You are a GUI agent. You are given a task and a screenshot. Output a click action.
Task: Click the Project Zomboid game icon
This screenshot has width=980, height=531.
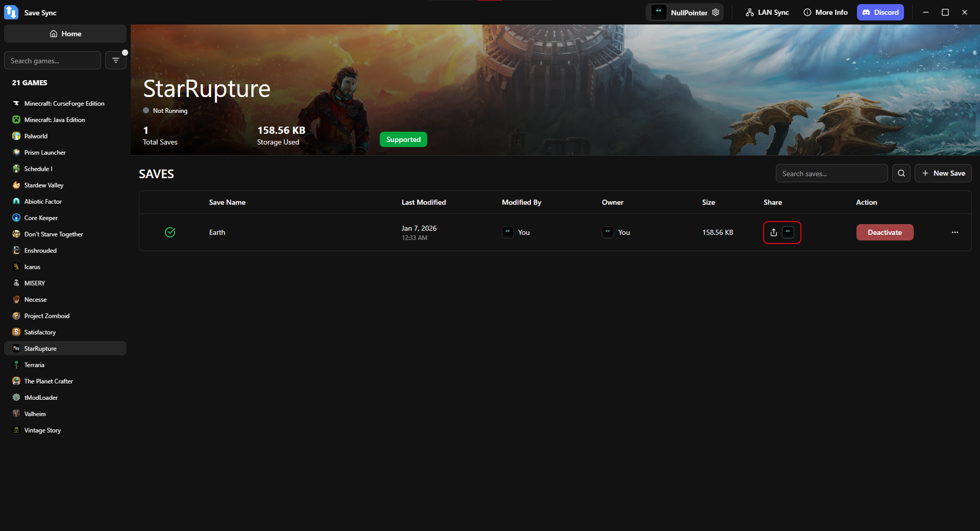(16, 316)
